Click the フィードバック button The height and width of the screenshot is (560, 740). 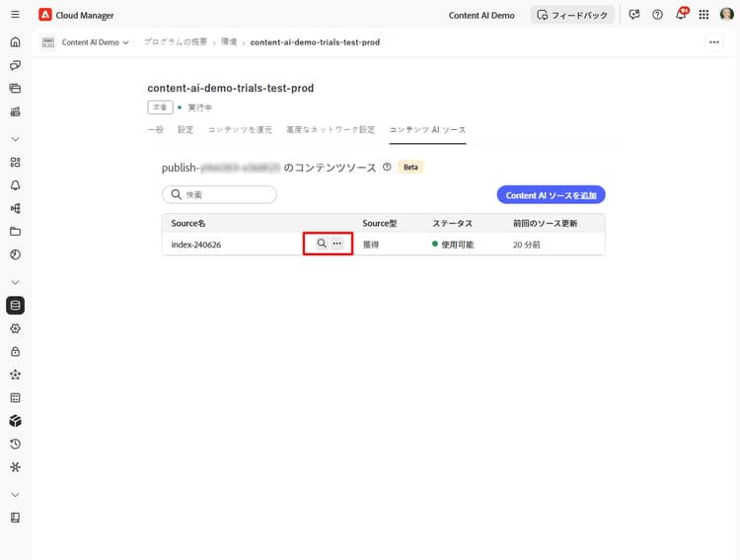pyautogui.click(x=572, y=15)
